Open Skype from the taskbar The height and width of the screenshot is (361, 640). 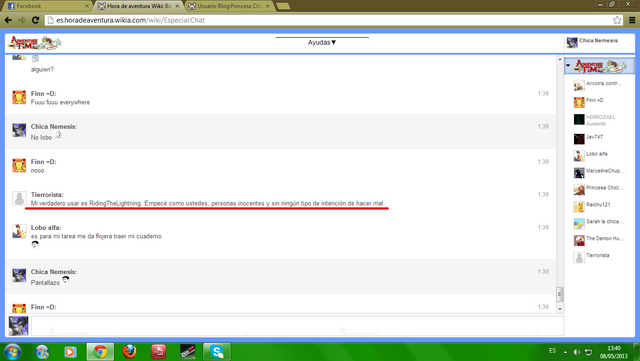coord(217,352)
